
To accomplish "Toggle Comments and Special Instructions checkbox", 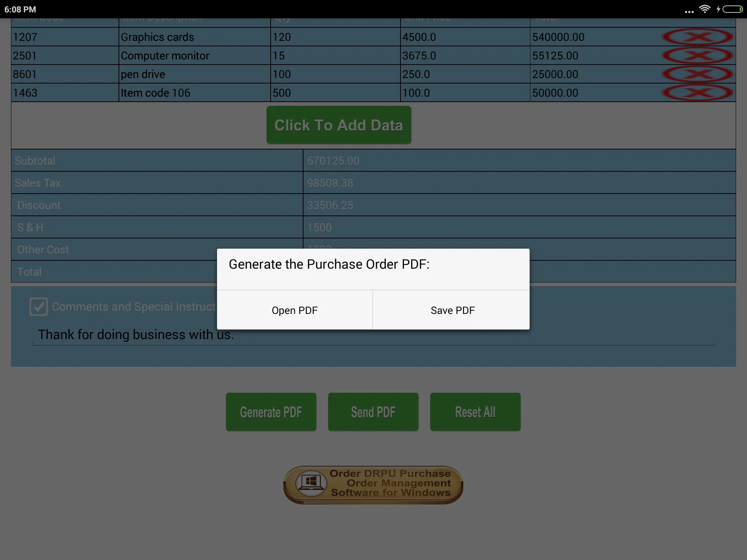I will pos(39,307).
